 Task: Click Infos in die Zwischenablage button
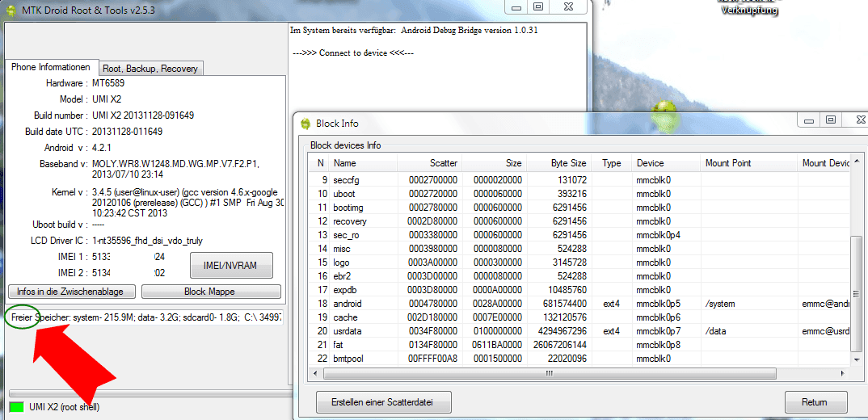click(x=73, y=292)
